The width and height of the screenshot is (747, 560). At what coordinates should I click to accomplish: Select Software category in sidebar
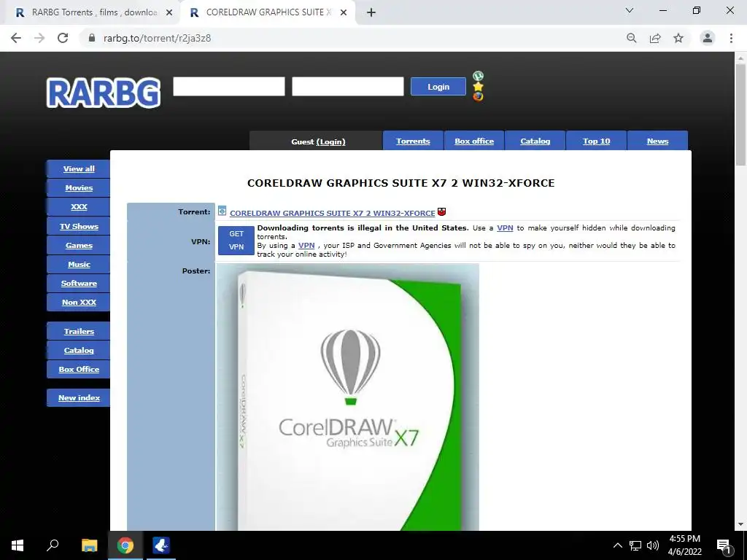click(x=79, y=284)
